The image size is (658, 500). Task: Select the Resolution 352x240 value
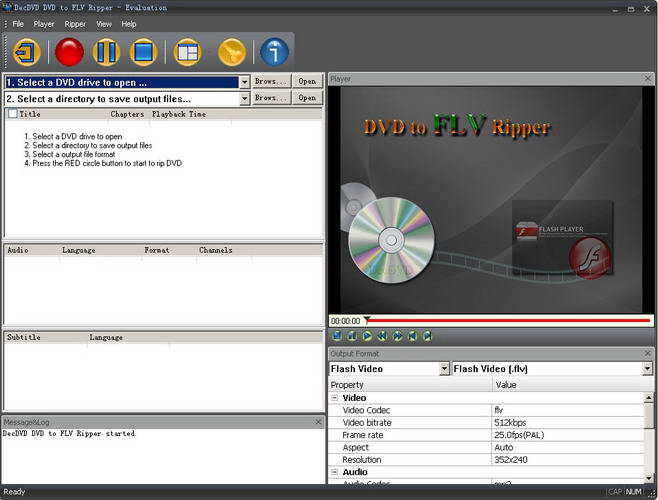(x=568, y=460)
